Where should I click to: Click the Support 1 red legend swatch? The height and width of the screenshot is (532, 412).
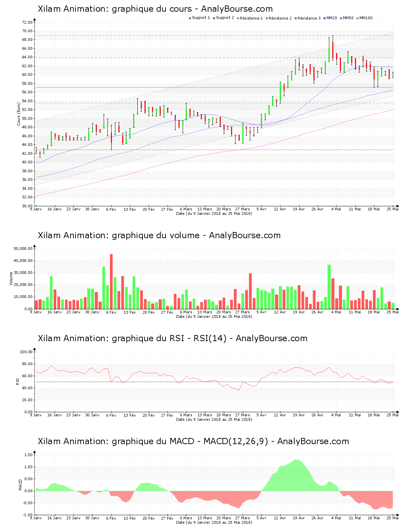coord(190,18)
